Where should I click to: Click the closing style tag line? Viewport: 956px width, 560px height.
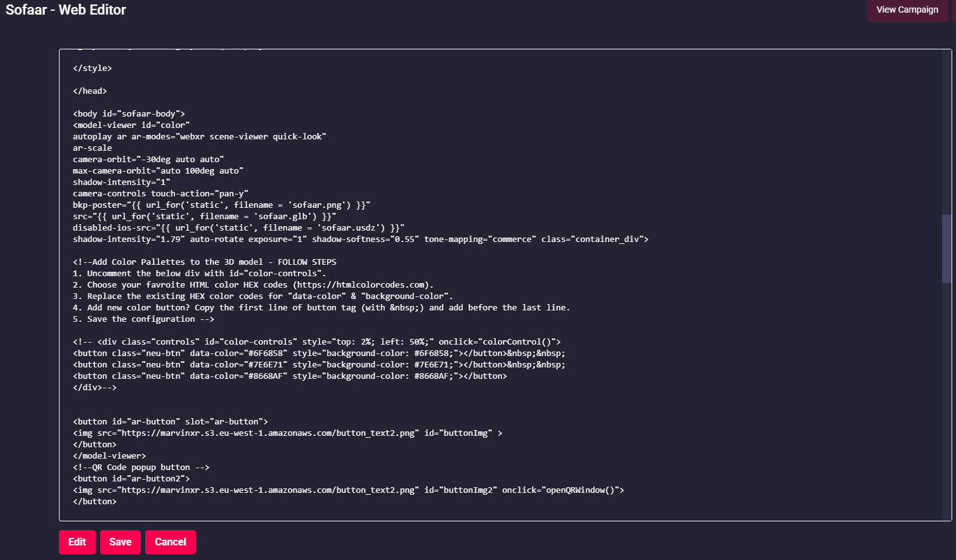(93, 68)
